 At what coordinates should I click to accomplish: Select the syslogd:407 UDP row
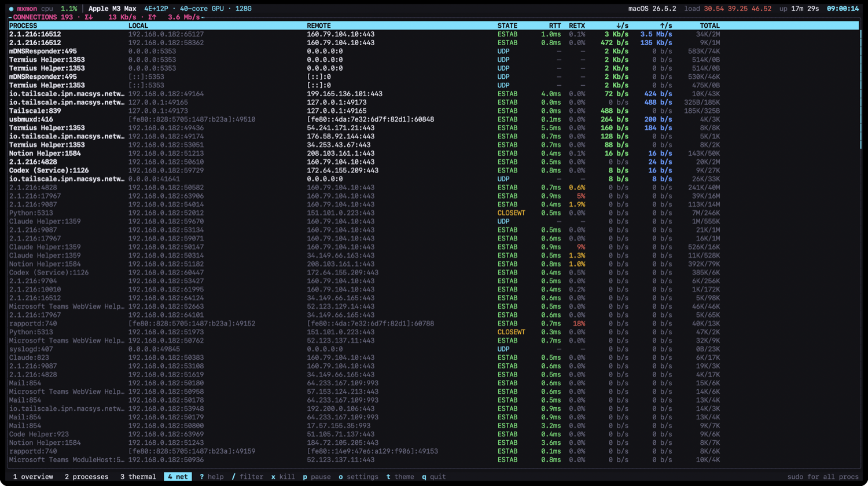pos(434,349)
